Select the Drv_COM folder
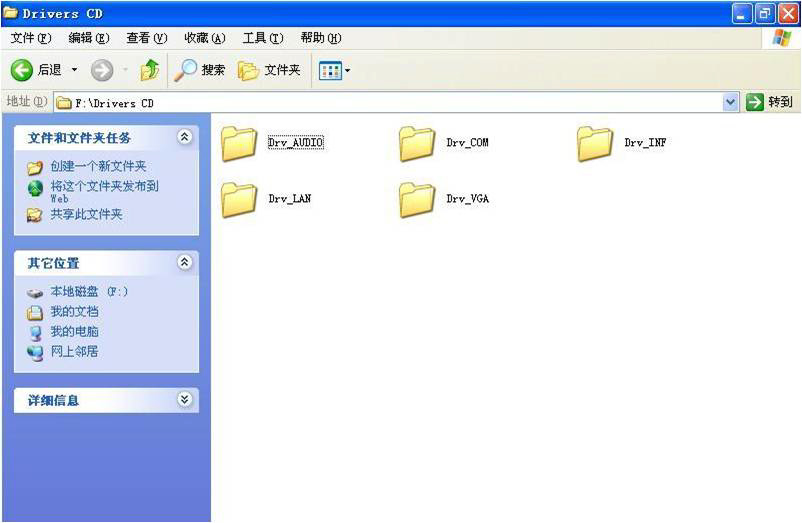Viewport: 802px width, 523px height. click(417, 143)
